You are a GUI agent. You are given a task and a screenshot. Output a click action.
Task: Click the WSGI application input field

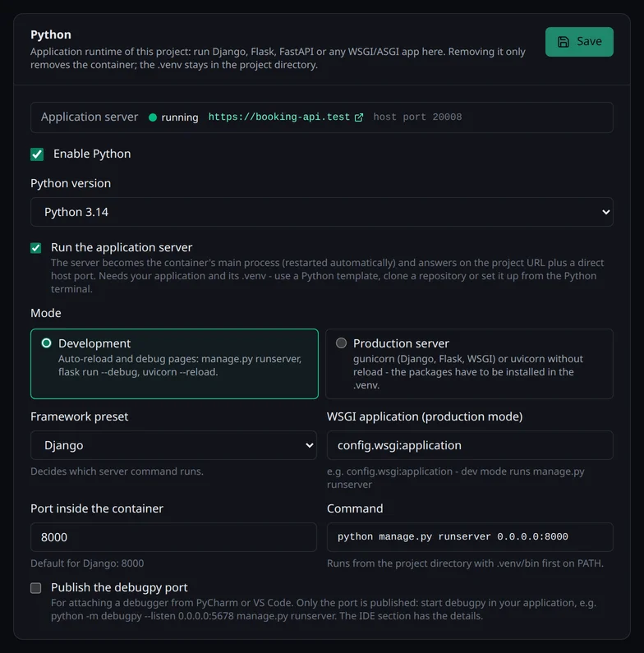tap(470, 445)
